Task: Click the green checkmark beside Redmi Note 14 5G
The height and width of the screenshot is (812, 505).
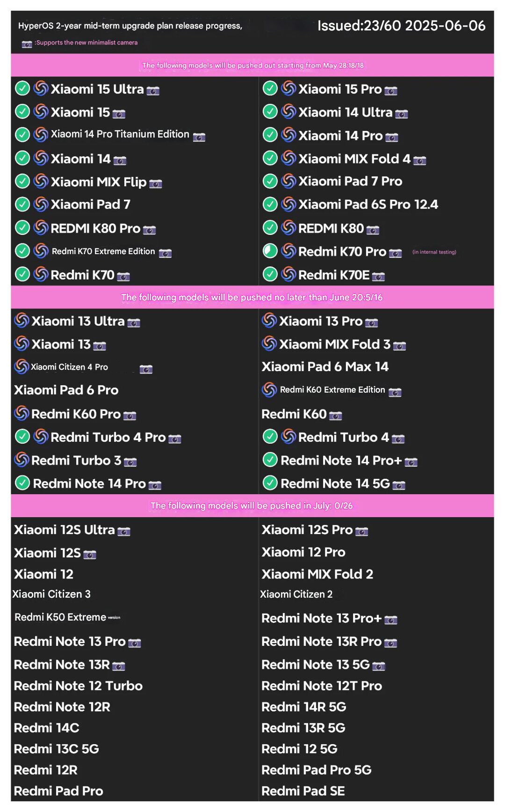Action: pos(270,483)
